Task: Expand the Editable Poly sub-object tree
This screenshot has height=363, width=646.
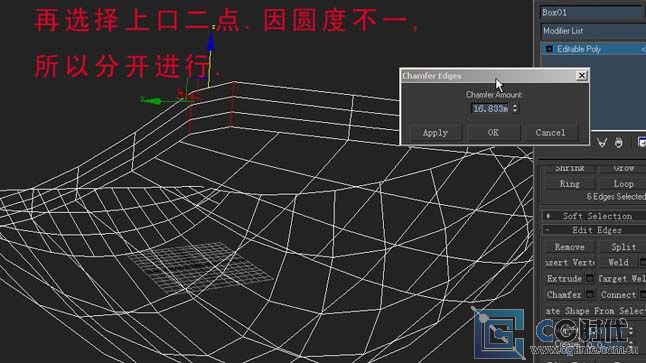Action: 549,49
